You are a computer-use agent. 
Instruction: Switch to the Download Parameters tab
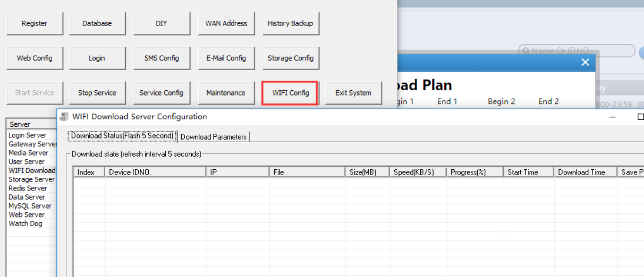[214, 137]
